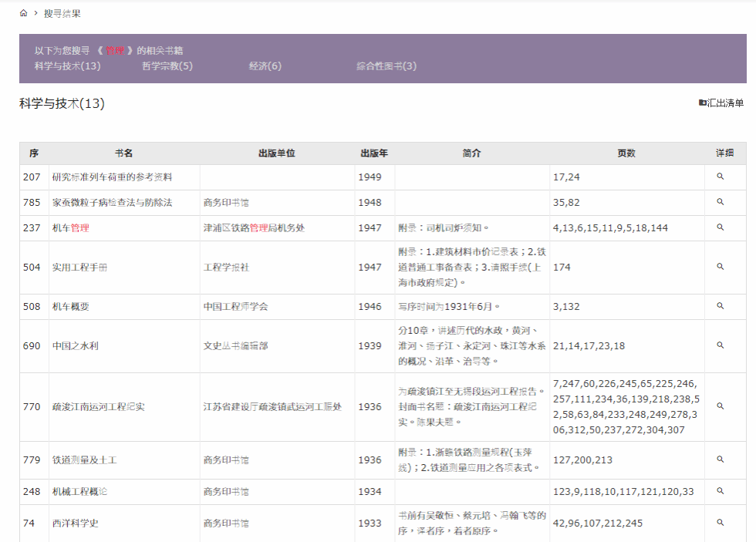Open details magnifier for 研究标准列车荷重的参考资料 row
Viewport: 756px width, 542px height.
pyautogui.click(x=720, y=177)
